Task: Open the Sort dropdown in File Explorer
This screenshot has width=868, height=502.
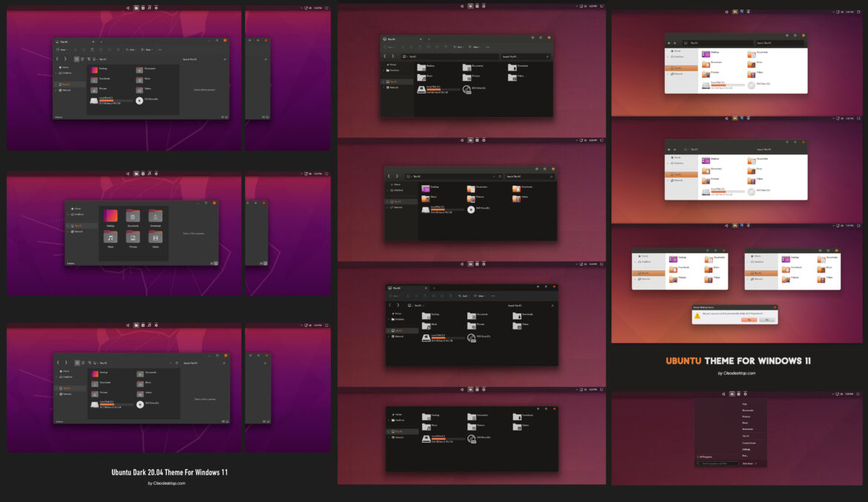Action: pyautogui.click(x=131, y=50)
